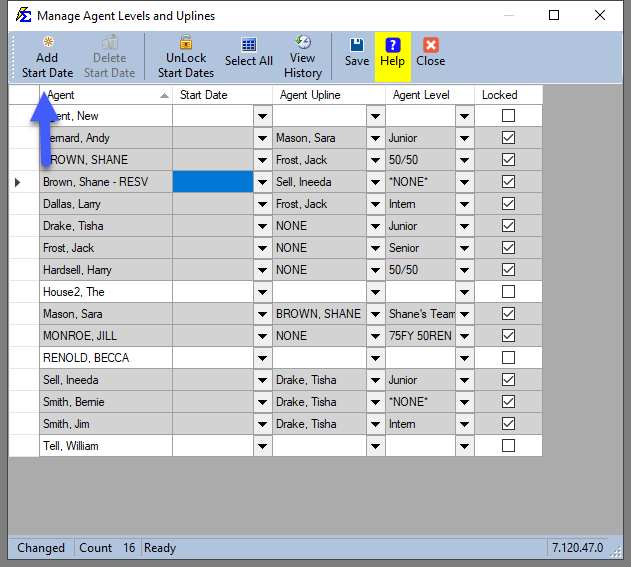This screenshot has height=567, width=631.
Task: Check the Locked box for RENOLD, BECCA
Action: [x=508, y=358]
